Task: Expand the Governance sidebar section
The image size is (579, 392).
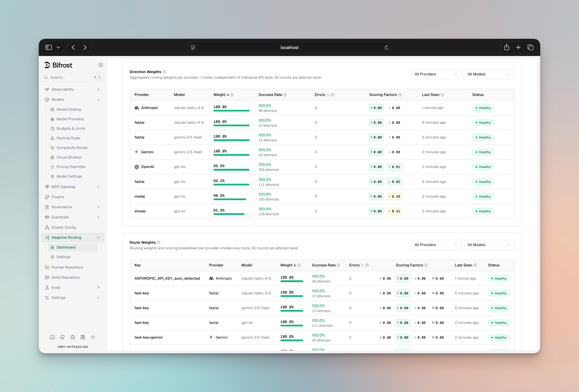Action: pyautogui.click(x=72, y=207)
